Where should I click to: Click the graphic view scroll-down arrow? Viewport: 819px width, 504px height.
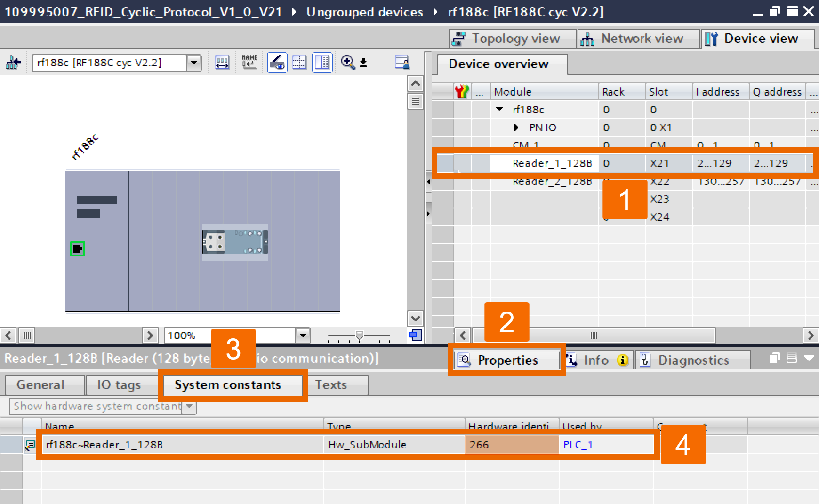point(415,318)
